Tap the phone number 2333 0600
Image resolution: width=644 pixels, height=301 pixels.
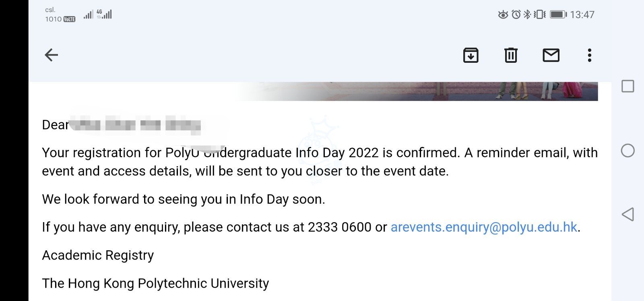[x=339, y=227]
